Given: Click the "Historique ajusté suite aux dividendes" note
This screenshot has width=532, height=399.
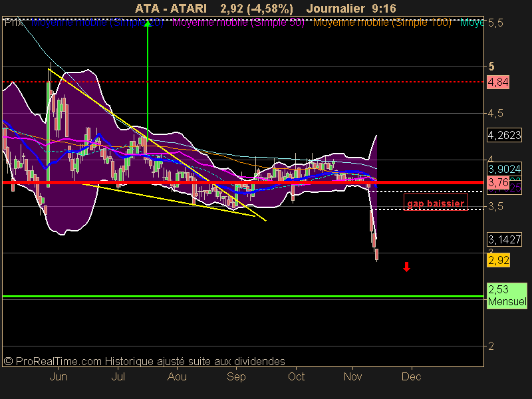Looking at the screenshot, I should 195,361.
